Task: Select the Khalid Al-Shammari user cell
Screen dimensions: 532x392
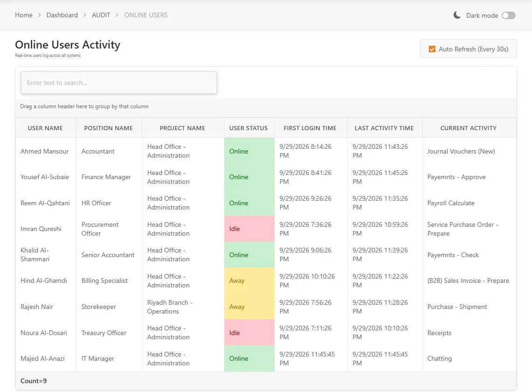Action: pos(46,254)
